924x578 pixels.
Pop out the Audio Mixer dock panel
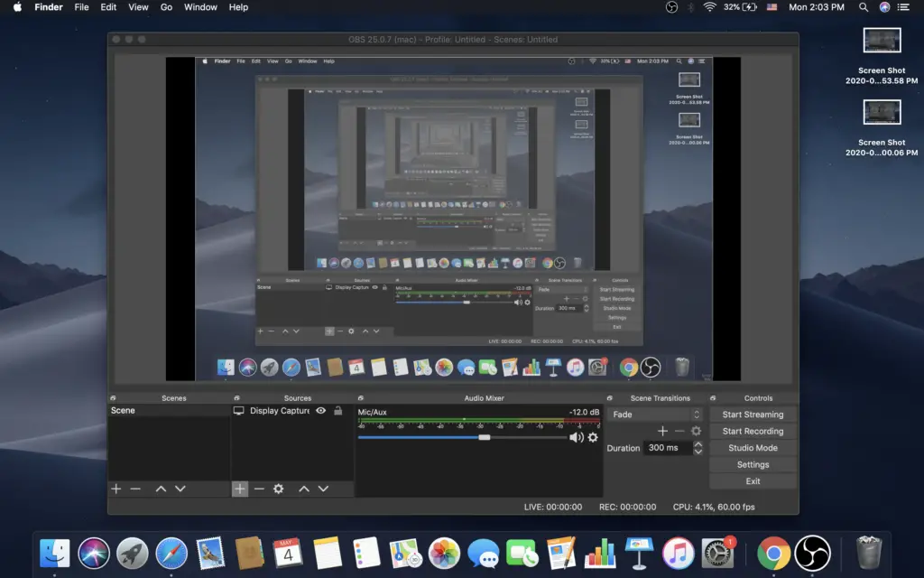click(x=361, y=398)
